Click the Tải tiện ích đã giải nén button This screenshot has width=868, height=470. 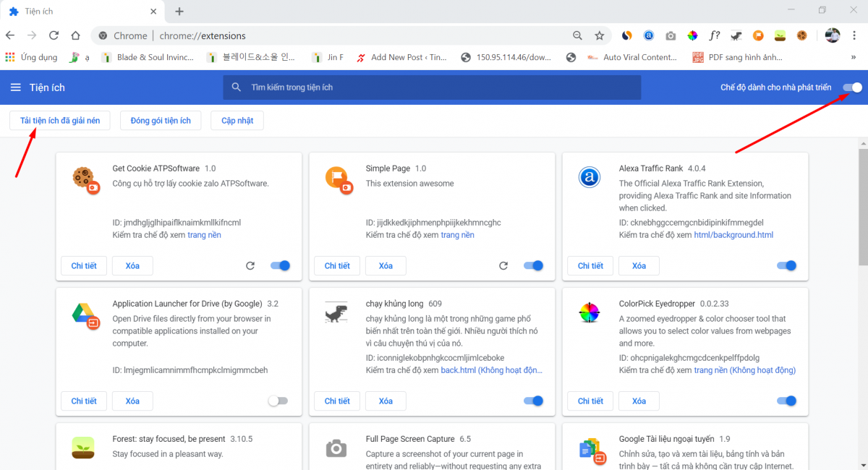click(60, 121)
